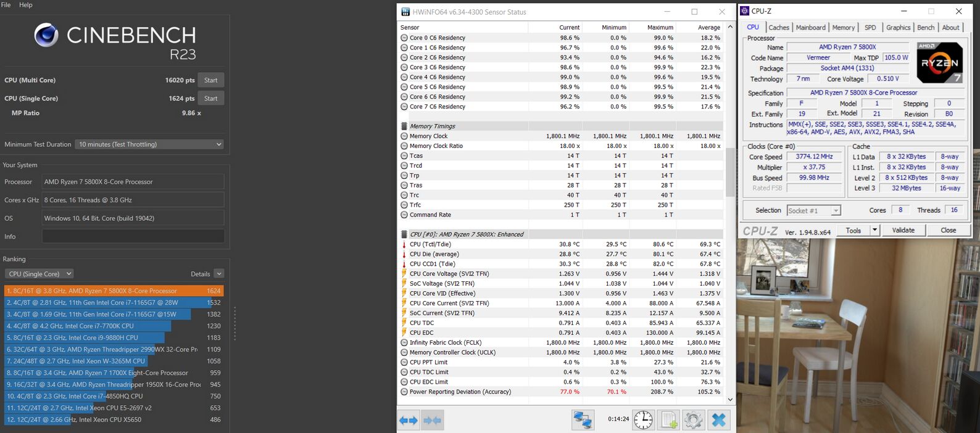Screen dimensions: 980x433
Task: Switch to the Bench tab in CPU-Z
Action: pos(926,28)
